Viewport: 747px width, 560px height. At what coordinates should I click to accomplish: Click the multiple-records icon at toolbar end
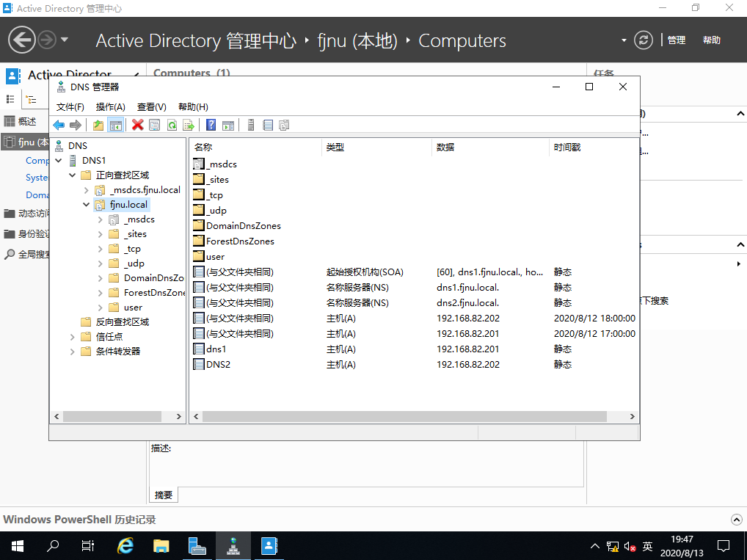point(285,126)
